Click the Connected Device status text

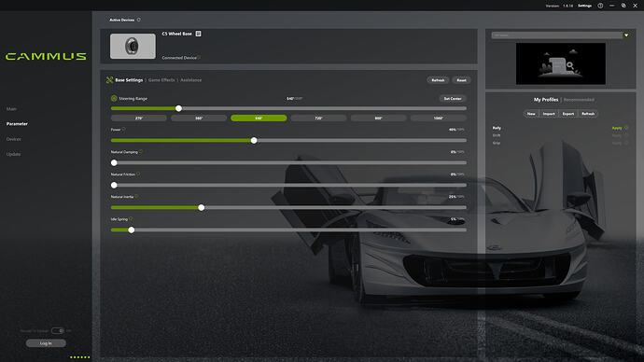179,58
